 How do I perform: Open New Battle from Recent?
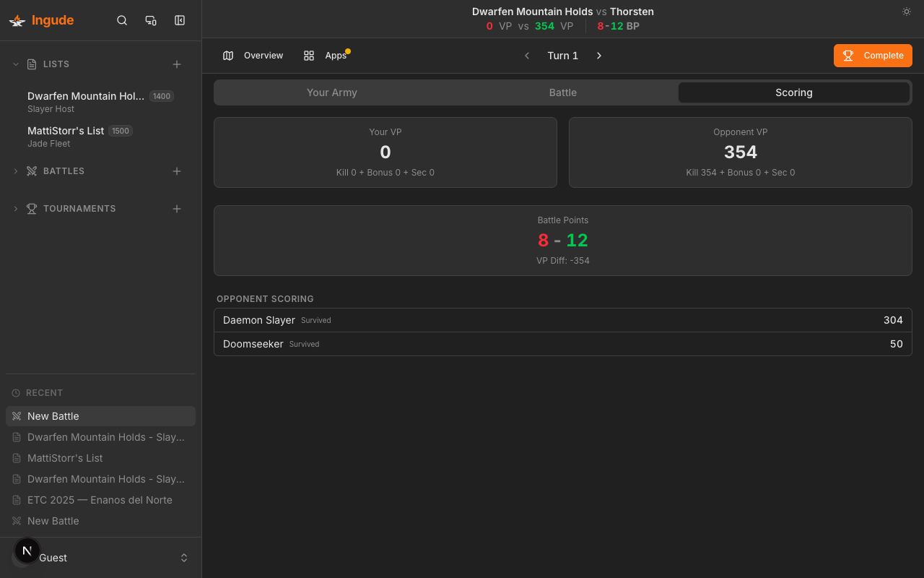54,416
